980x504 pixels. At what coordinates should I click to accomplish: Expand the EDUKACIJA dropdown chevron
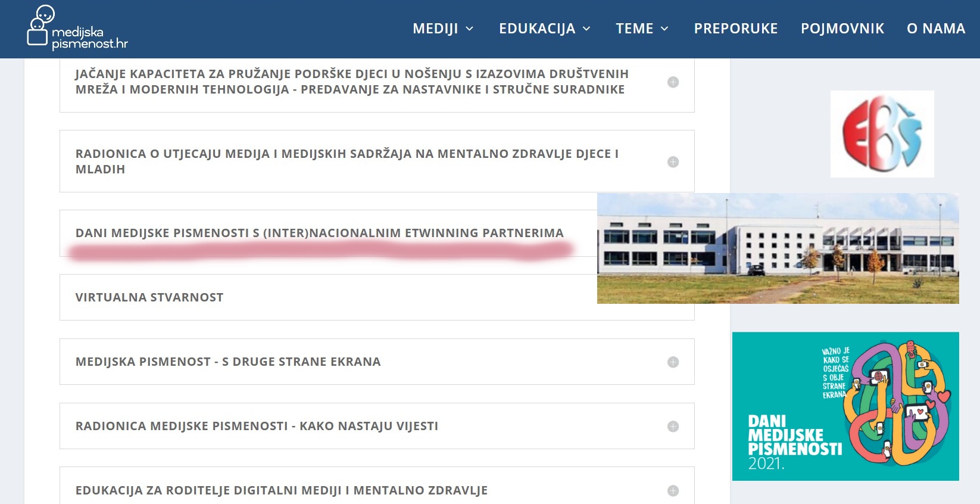point(586,29)
